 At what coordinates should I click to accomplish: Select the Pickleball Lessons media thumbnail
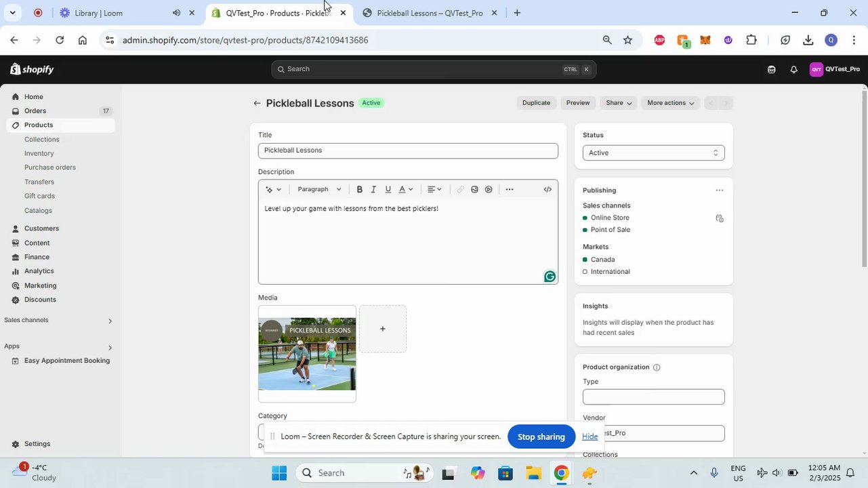click(x=307, y=354)
